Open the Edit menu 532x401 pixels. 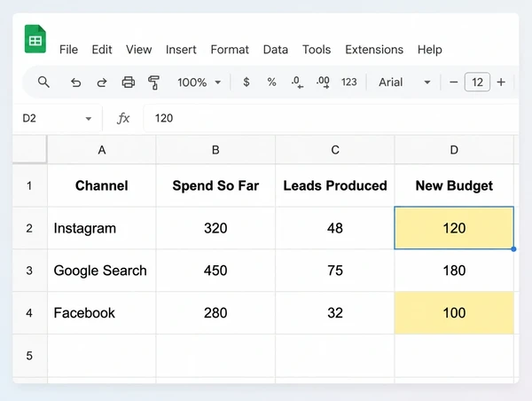102,50
